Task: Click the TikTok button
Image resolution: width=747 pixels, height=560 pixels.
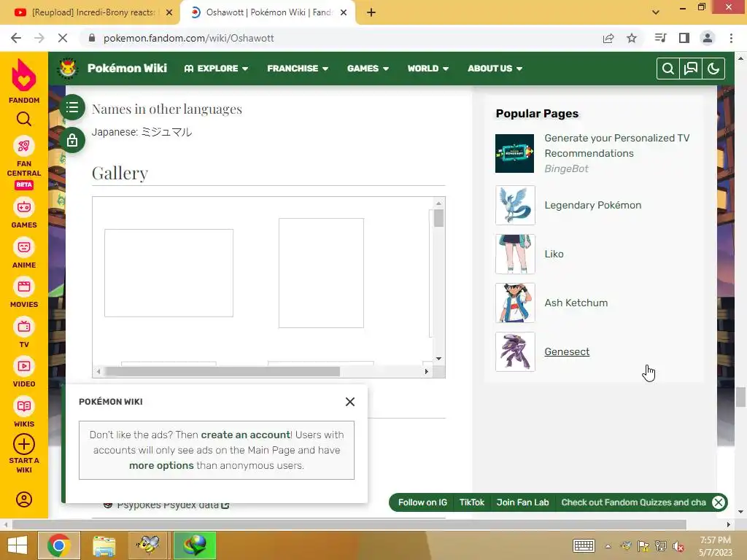Action: pos(472,502)
